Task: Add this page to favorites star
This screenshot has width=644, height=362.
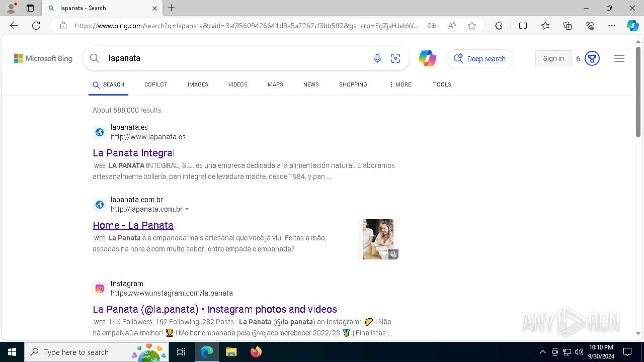Action: click(x=472, y=26)
